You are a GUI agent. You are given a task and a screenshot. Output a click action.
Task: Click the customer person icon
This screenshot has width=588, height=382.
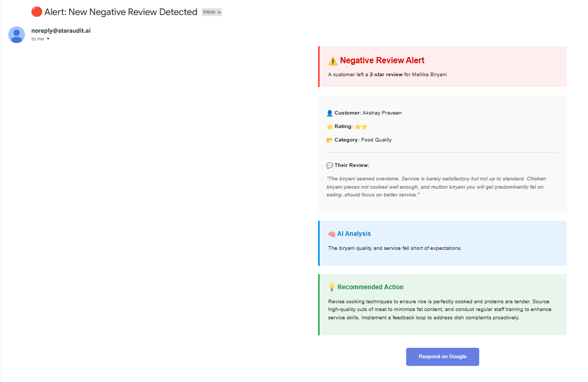point(329,113)
